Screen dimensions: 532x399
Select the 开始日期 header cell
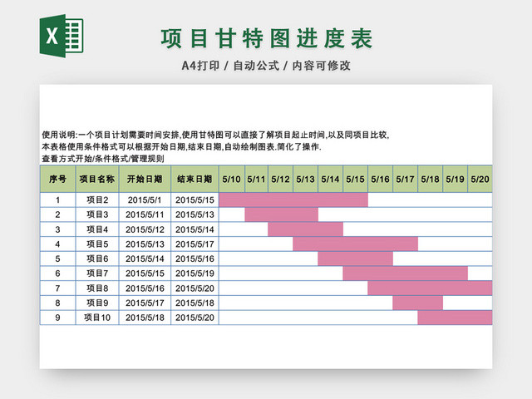click(x=145, y=179)
